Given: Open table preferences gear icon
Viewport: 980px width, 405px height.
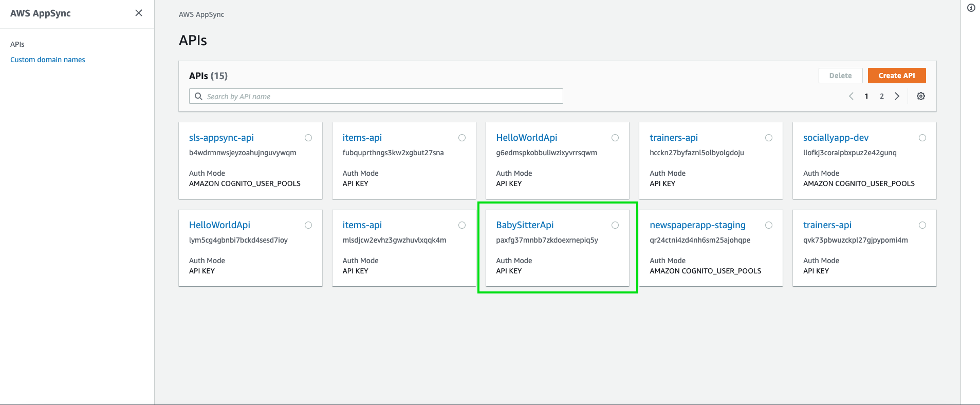Looking at the screenshot, I should (921, 96).
